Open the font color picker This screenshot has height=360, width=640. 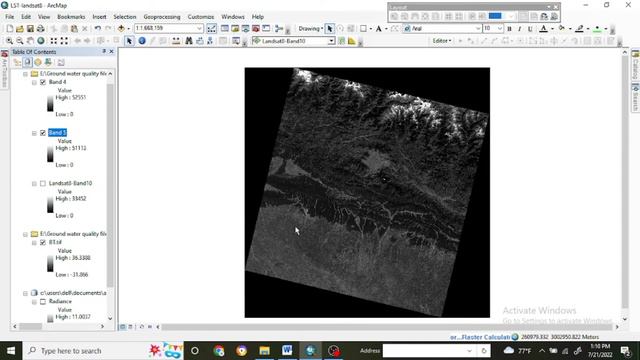543,29
